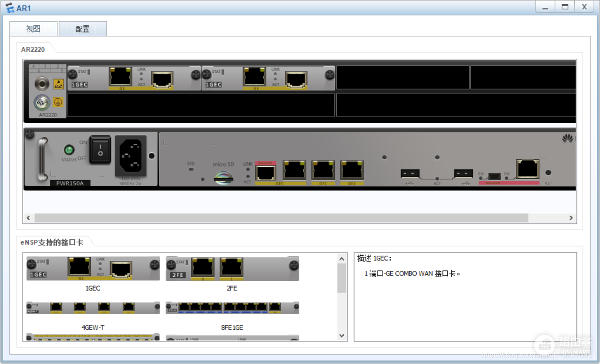Click the power module handle on PWR150A
Image resolution: width=600 pixels, height=364 pixels.
pyautogui.click(x=43, y=158)
